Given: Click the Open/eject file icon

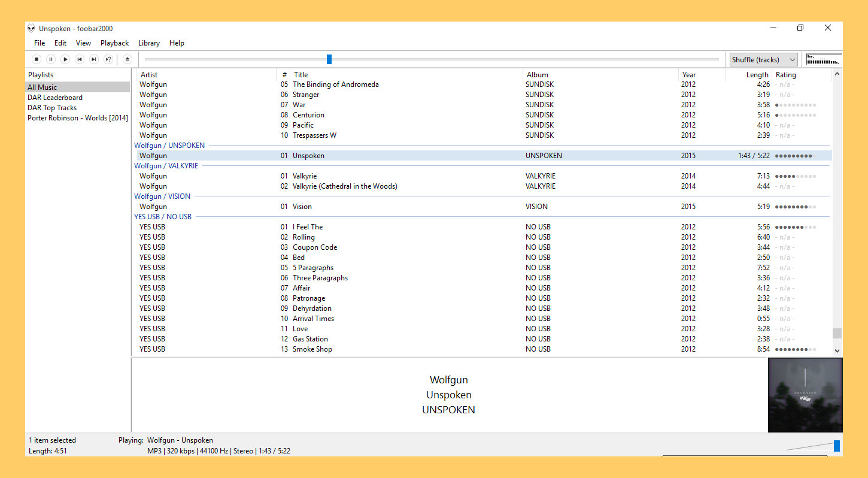Looking at the screenshot, I should [127, 59].
